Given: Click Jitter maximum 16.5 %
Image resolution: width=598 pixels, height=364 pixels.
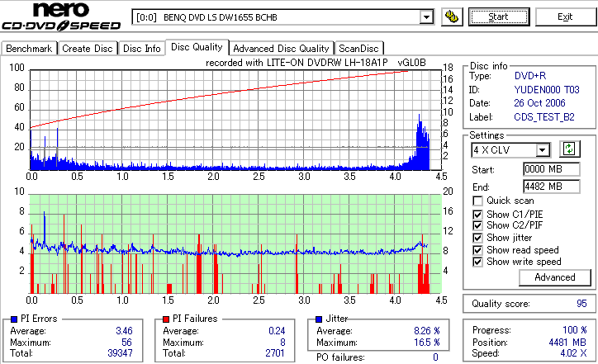Looking at the screenshot, I should pos(427,343).
